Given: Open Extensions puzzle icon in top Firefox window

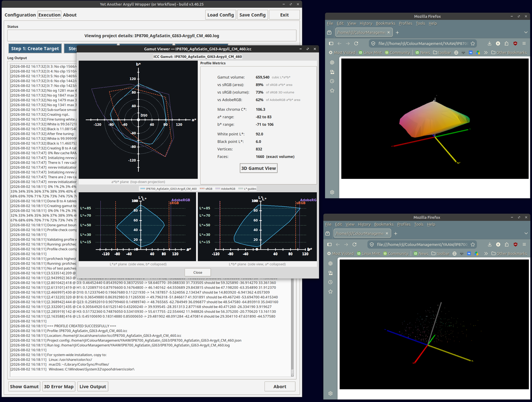Looking at the screenshot, I should click(506, 43).
